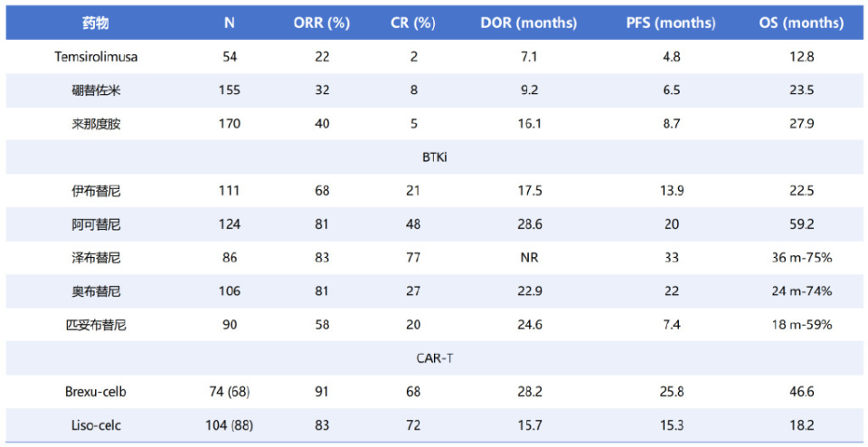Select the ORR (%) column header

click(322, 24)
